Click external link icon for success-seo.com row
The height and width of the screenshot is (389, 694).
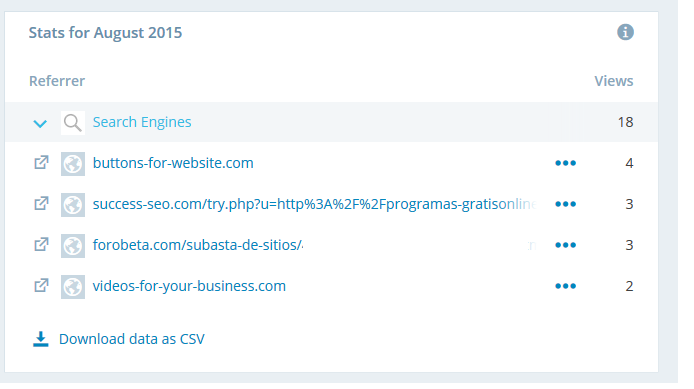point(41,204)
